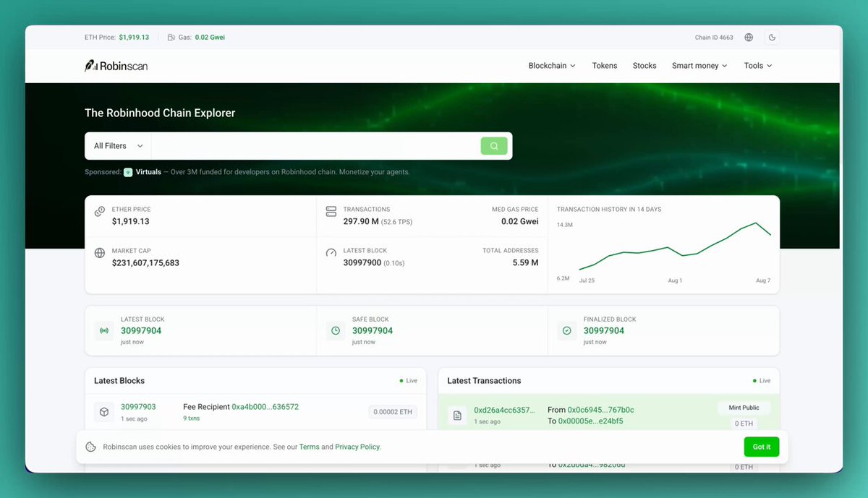
Task: Click the Chain ID 4663 label
Action: tap(714, 38)
